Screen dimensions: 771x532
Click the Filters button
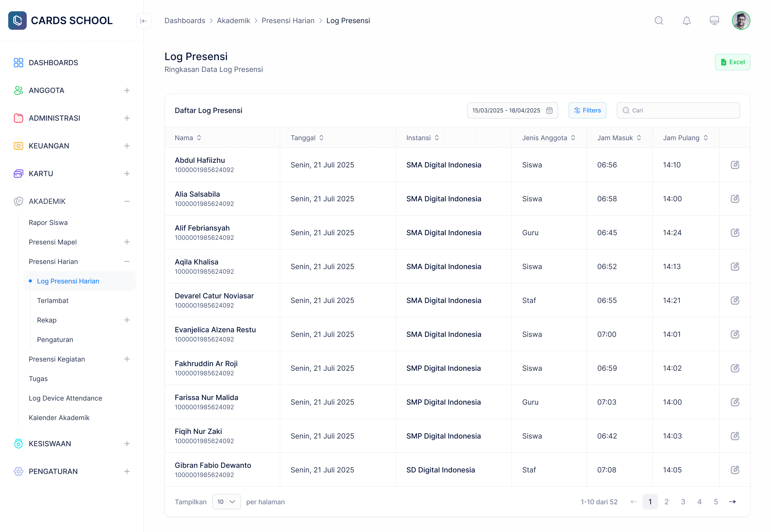tap(587, 110)
